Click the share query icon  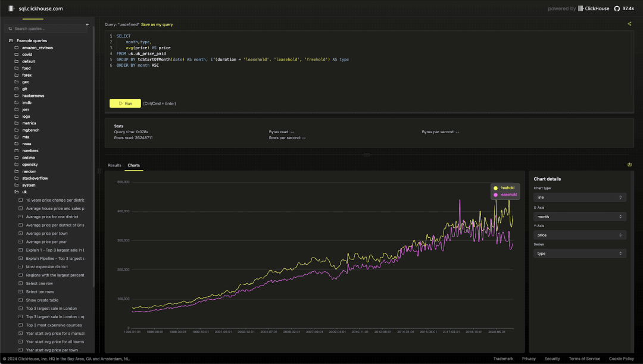click(629, 24)
